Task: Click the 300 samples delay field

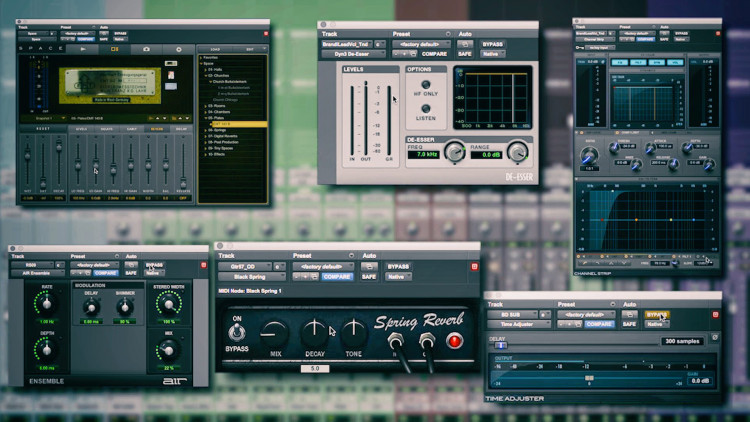Action: (682, 341)
